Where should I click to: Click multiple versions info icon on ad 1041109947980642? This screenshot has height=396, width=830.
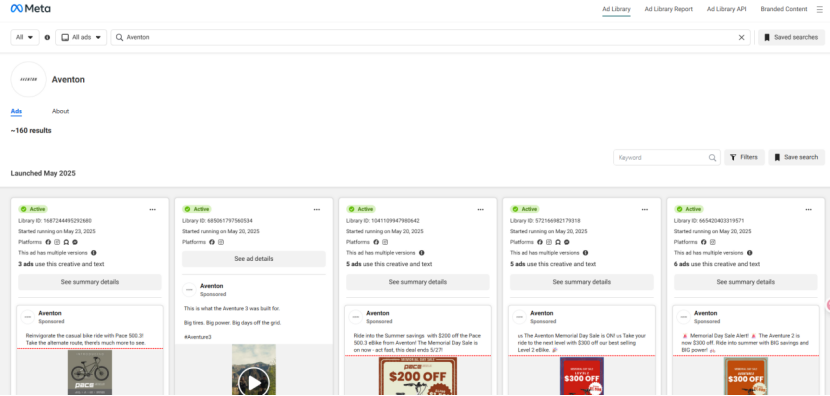click(x=422, y=253)
